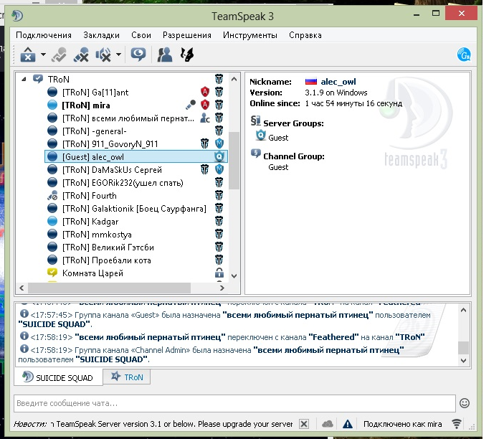This screenshot has width=504, height=439.
Task: Toggle speaker mute in the toolbar
Action: pos(103,55)
